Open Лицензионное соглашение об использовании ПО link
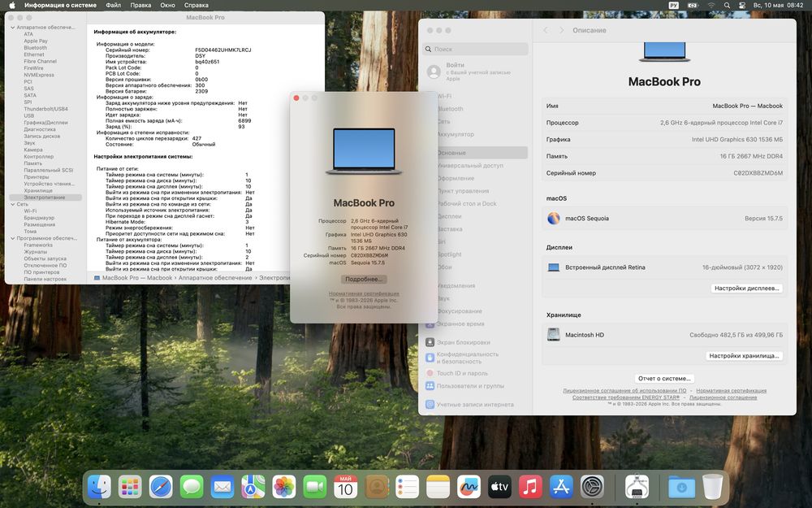812x508 pixels. tap(624, 390)
